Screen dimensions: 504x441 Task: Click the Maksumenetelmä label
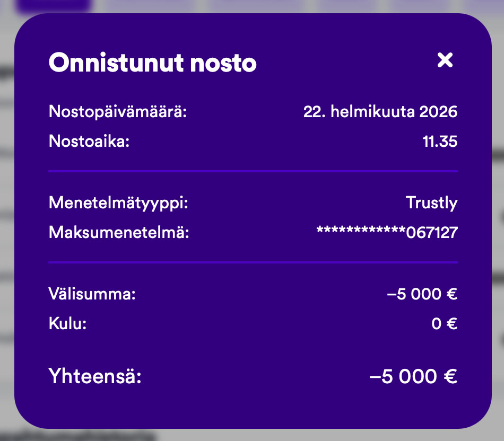pos(119,233)
